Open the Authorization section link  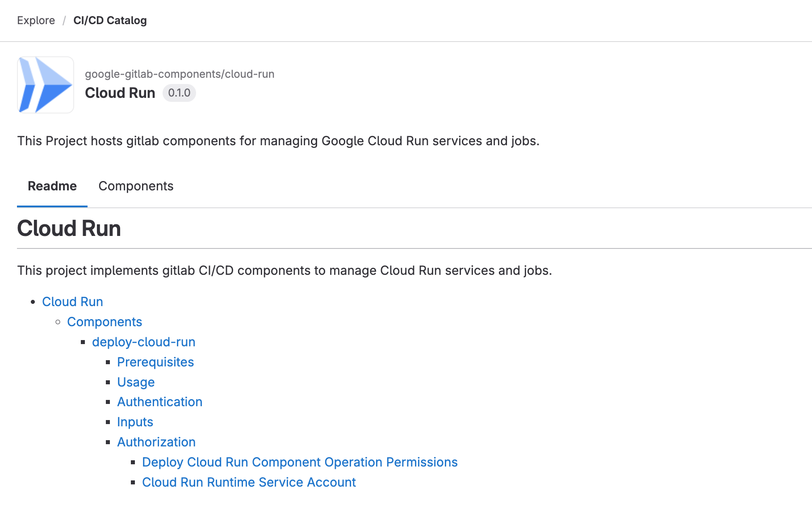[x=156, y=442]
